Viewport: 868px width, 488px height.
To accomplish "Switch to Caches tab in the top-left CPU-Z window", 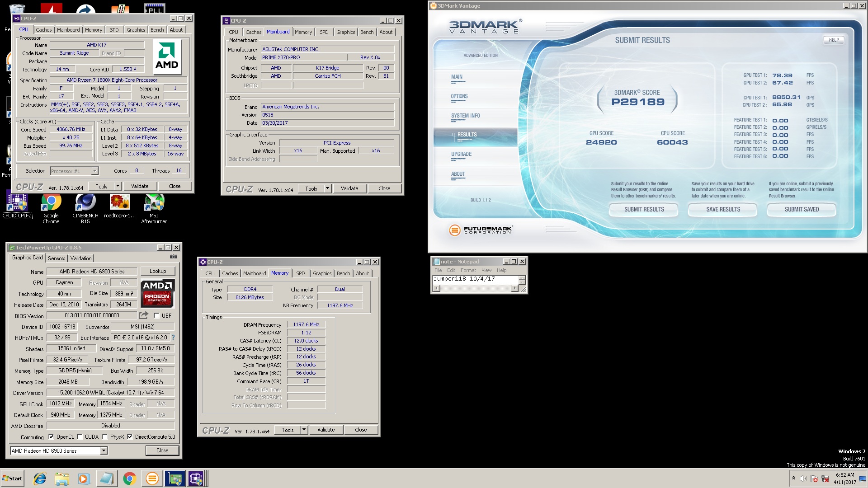I will click(x=44, y=30).
